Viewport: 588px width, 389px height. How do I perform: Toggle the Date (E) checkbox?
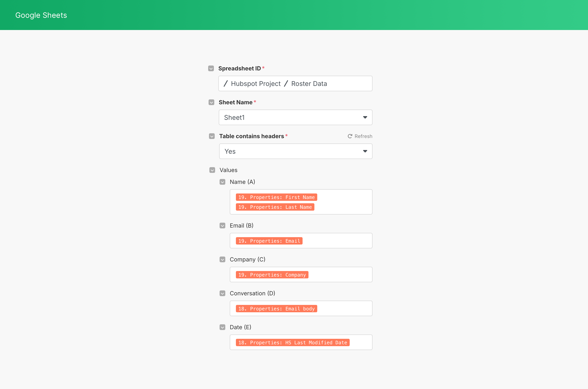(222, 327)
